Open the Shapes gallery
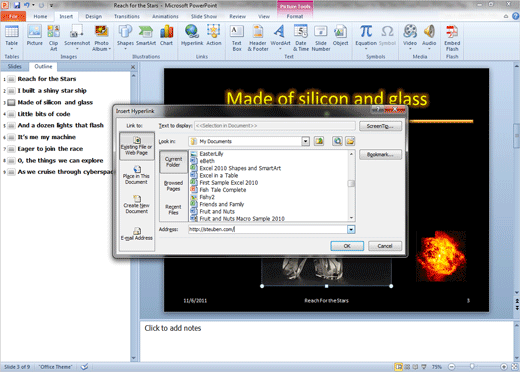This screenshot has height=372, width=520. pyautogui.click(x=125, y=37)
